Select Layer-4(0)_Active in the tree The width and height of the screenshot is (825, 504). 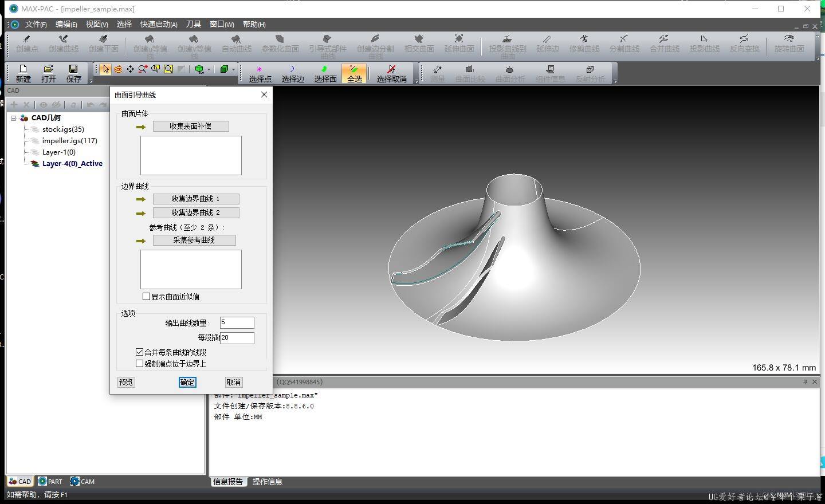pyautogui.click(x=72, y=164)
